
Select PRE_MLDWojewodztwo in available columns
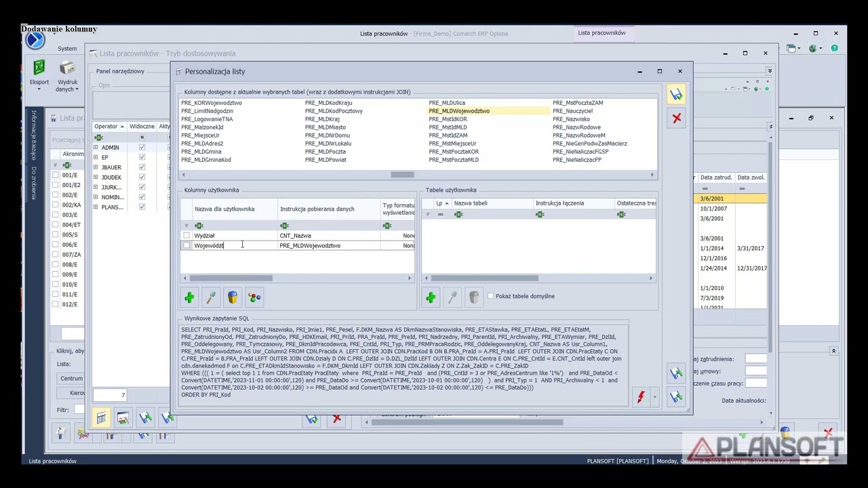click(459, 111)
